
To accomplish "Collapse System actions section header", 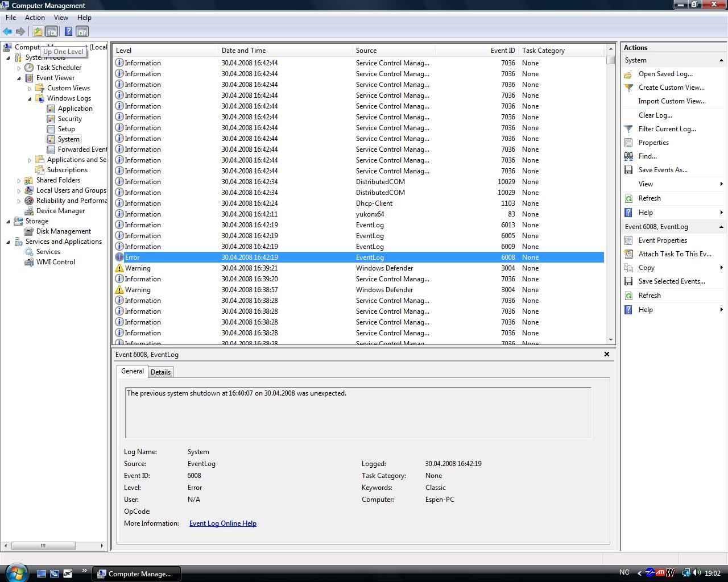I will [721, 60].
